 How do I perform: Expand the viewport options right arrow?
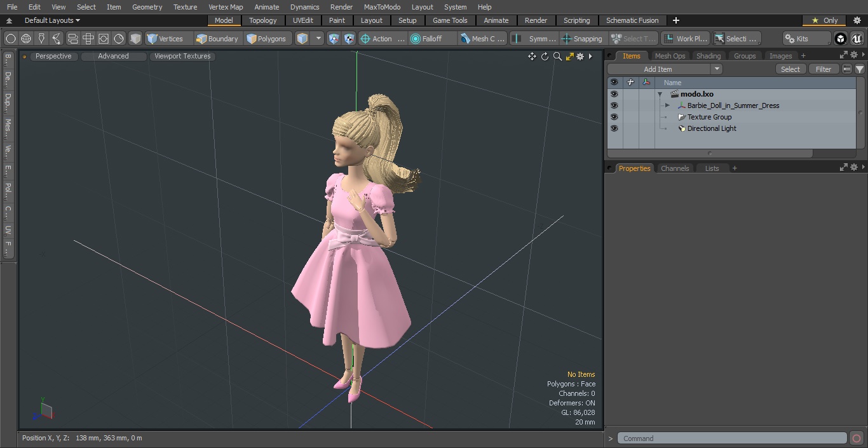pyautogui.click(x=590, y=57)
